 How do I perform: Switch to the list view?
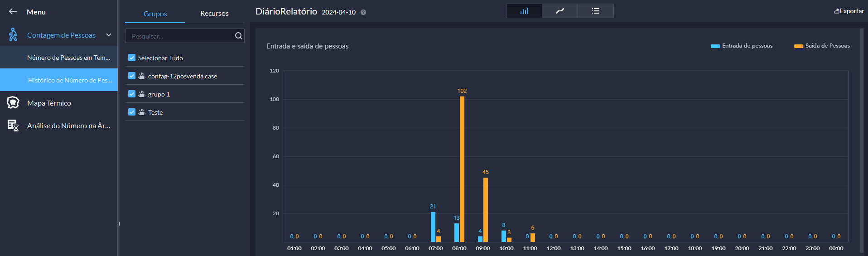[x=596, y=11]
